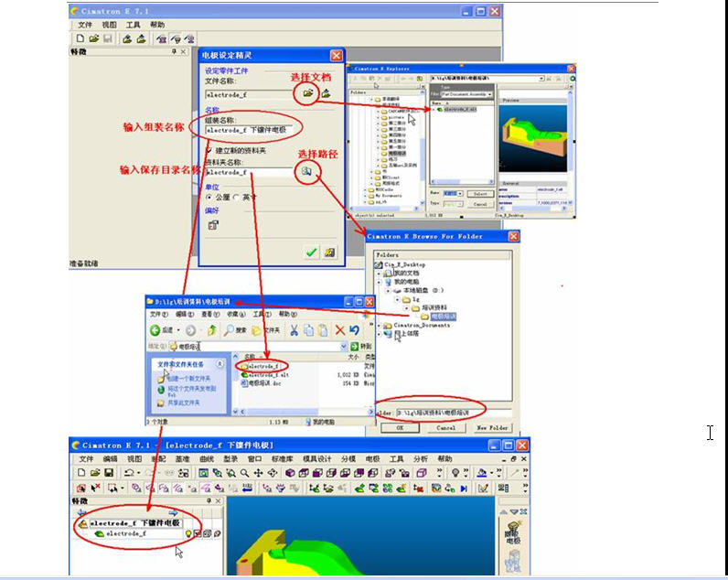728x580 pixels.
Task: Click Cancel in the Browse For Folder dialog
Action: pyautogui.click(x=445, y=428)
